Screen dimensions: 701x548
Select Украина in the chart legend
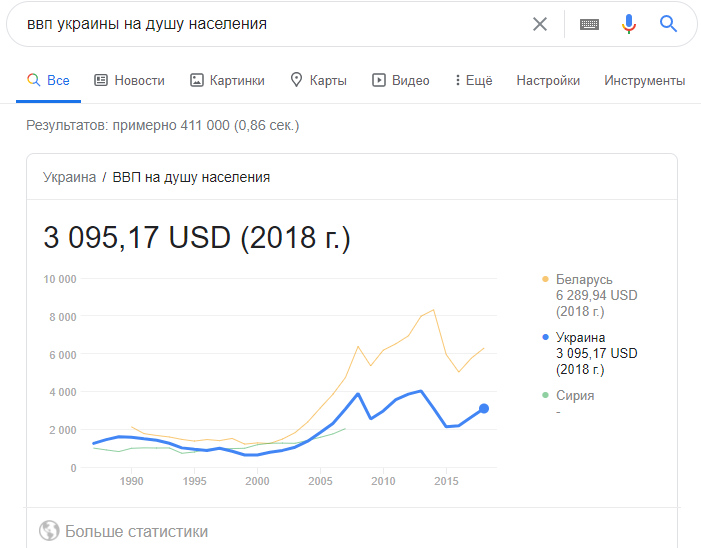click(581, 337)
